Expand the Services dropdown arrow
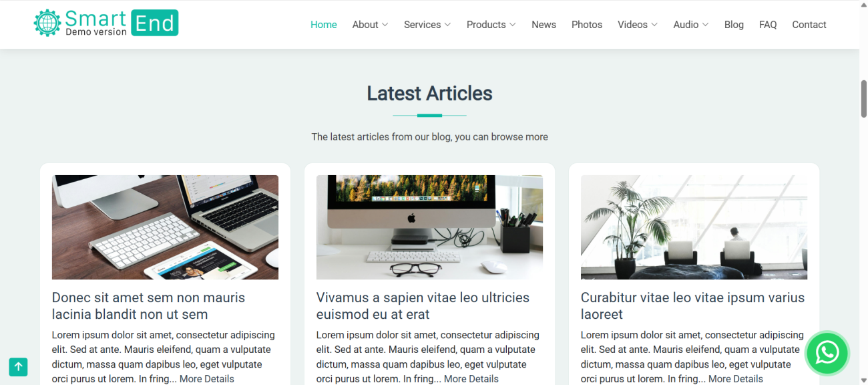Viewport: 868px width, 385px height. tap(447, 25)
